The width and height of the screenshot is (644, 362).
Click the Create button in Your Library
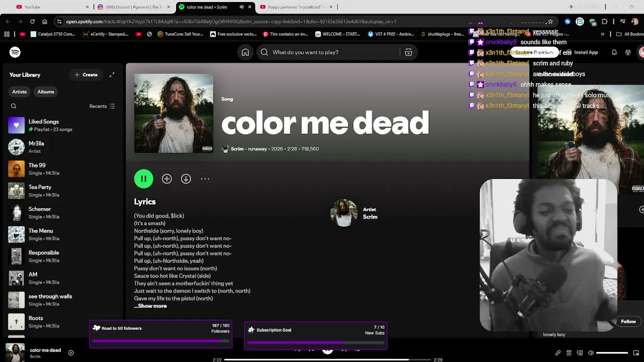(x=86, y=74)
